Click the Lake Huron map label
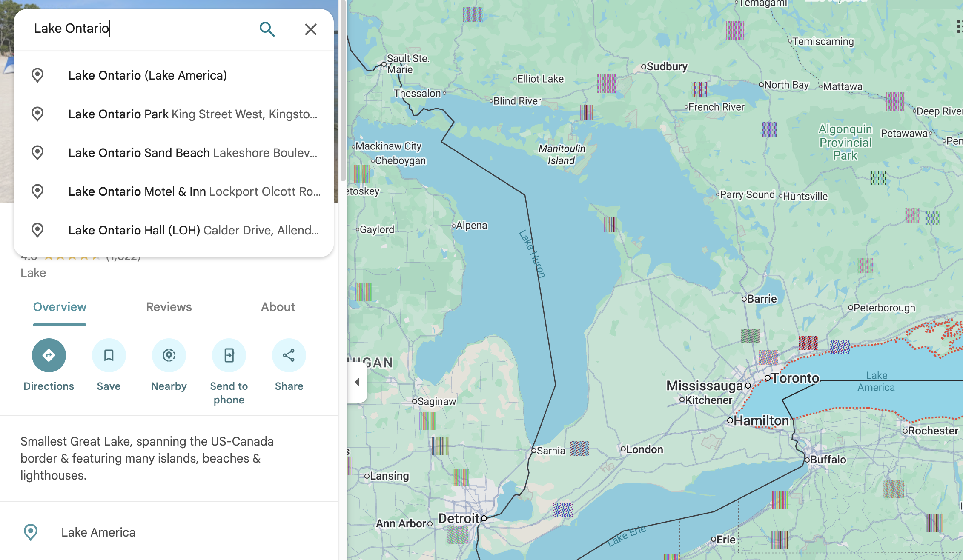The height and width of the screenshot is (560, 963). click(x=532, y=254)
